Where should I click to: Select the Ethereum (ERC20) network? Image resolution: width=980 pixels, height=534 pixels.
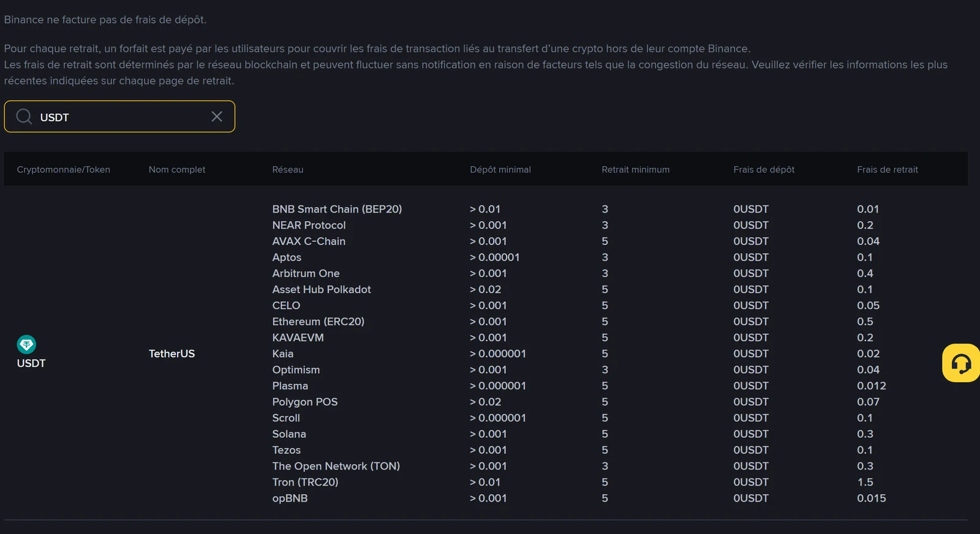pyautogui.click(x=318, y=322)
